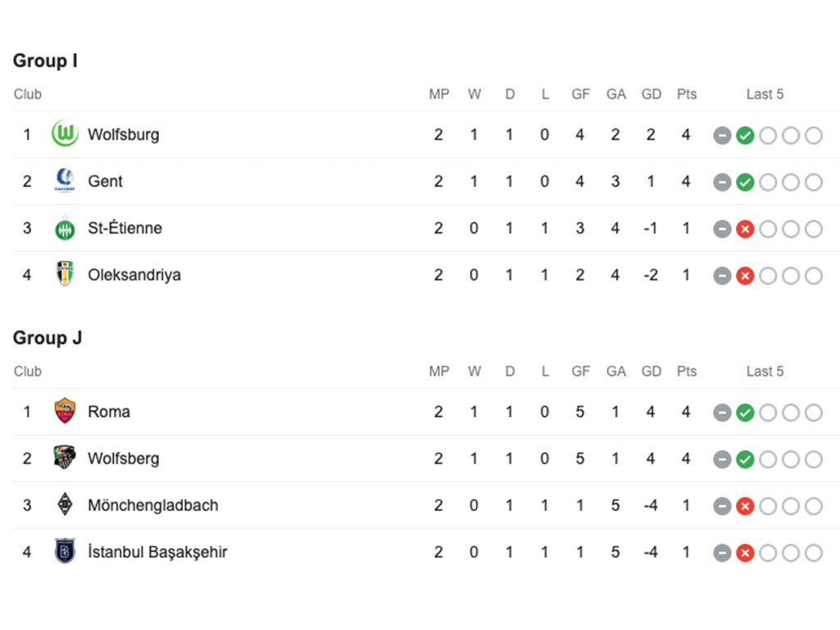The height and width of the screenshot is (630, 840).
Task: Click the Pts column header in Group I
Action: [x=687, y=94]
